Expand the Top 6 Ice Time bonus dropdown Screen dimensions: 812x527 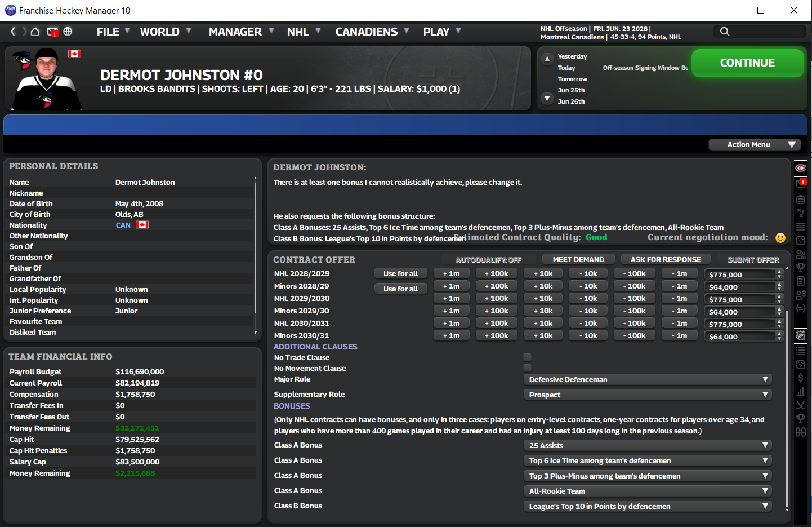point(648,461)
